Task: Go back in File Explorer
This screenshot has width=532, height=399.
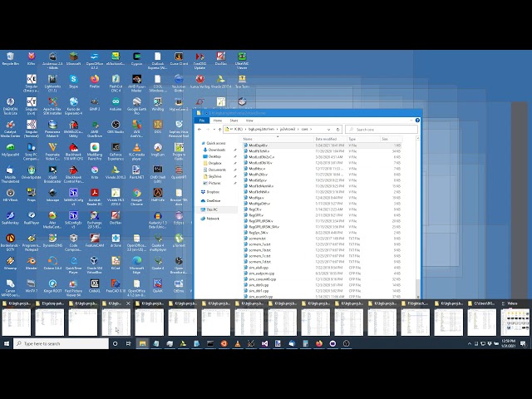Action: (199, 130)
